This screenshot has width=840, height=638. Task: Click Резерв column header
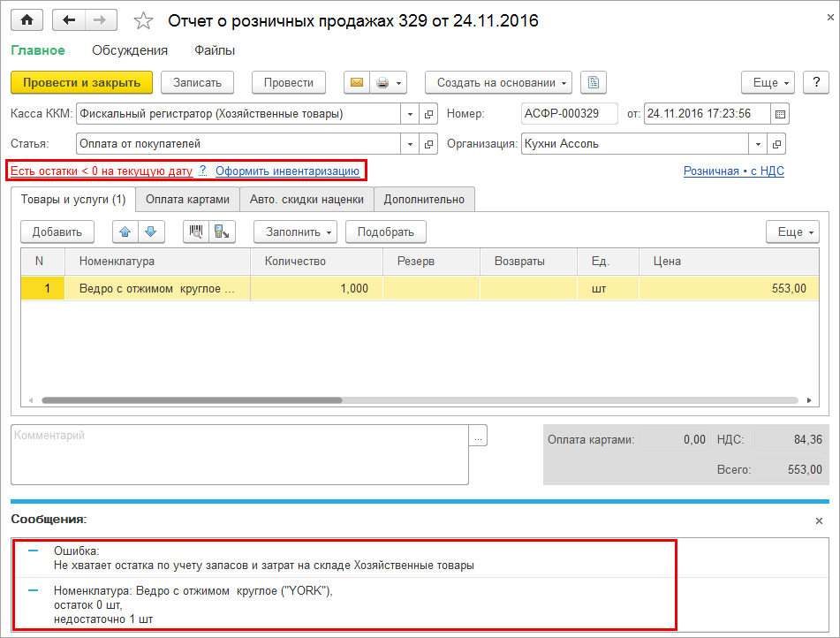click(x=431, y=261)
